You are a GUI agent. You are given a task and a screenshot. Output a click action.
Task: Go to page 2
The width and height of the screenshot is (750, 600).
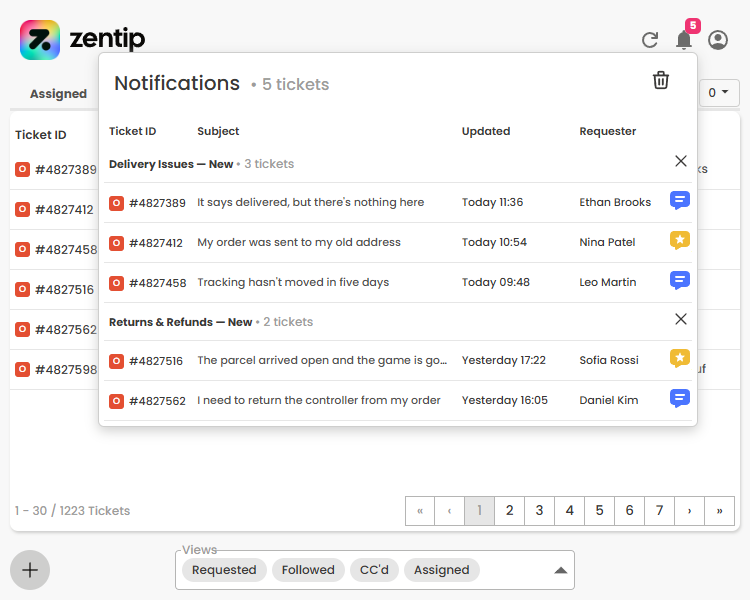509,511
